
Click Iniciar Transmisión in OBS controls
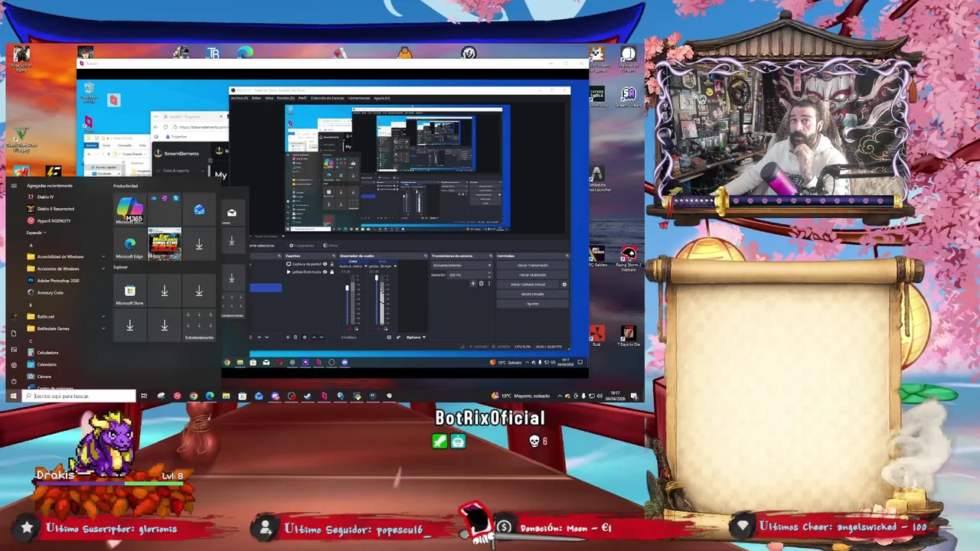[x=533, y=266]
